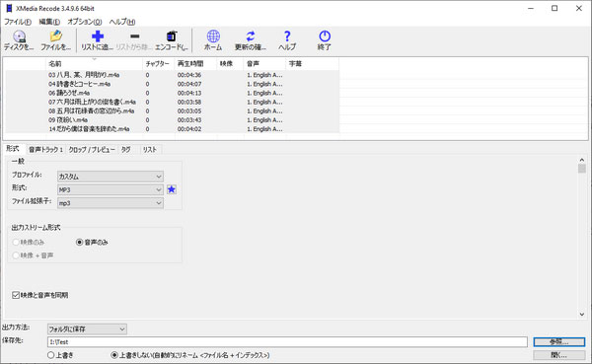The image size is (592, 364).
Task: Sort list by 名前 column header
Action: 94,64
